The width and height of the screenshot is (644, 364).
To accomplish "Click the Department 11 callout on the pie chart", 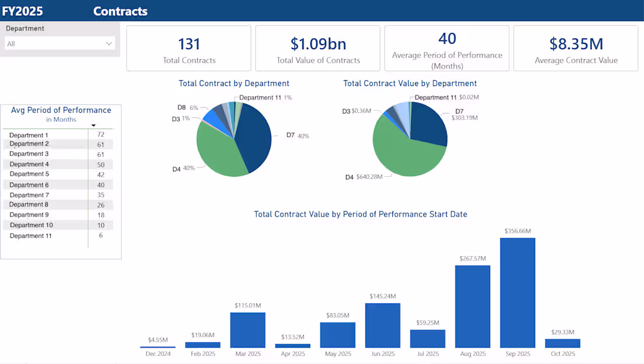I will (261, 97).
